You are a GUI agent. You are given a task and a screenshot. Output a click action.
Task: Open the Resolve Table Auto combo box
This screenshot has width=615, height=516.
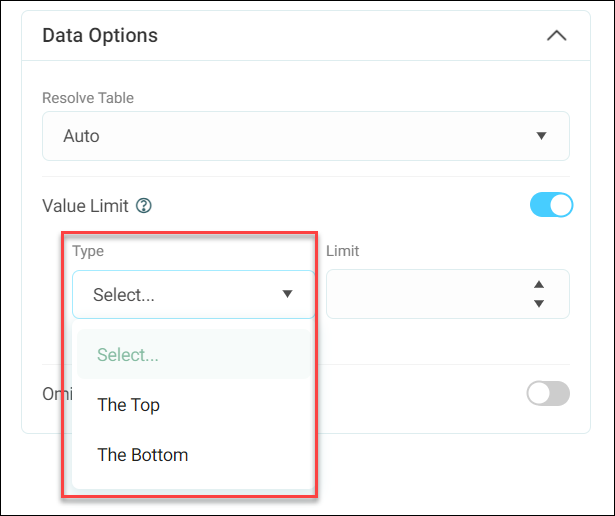(306, 136)
